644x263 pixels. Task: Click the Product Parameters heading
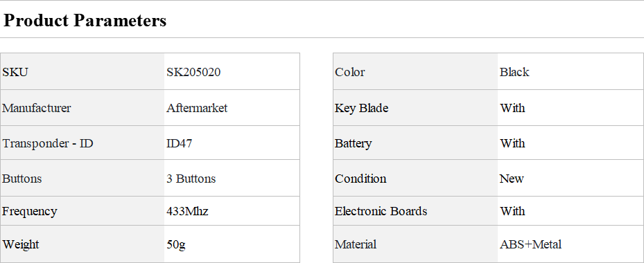[85, 21]
